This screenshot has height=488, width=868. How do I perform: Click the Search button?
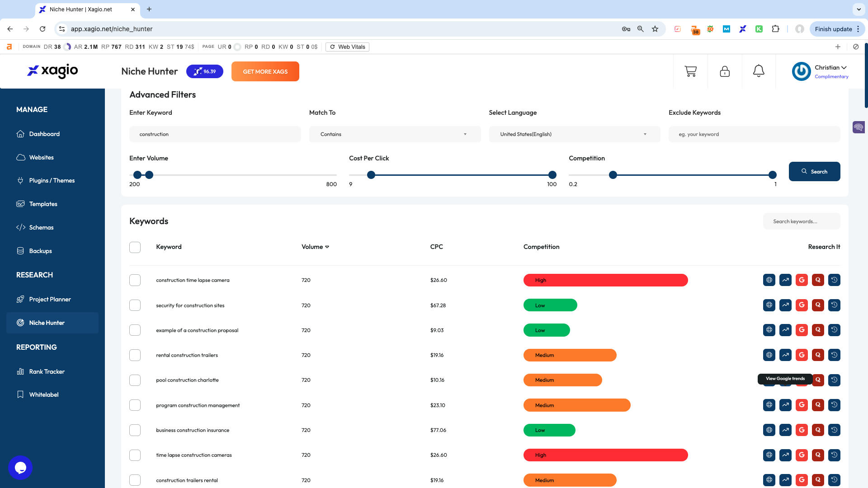[814, 172]
